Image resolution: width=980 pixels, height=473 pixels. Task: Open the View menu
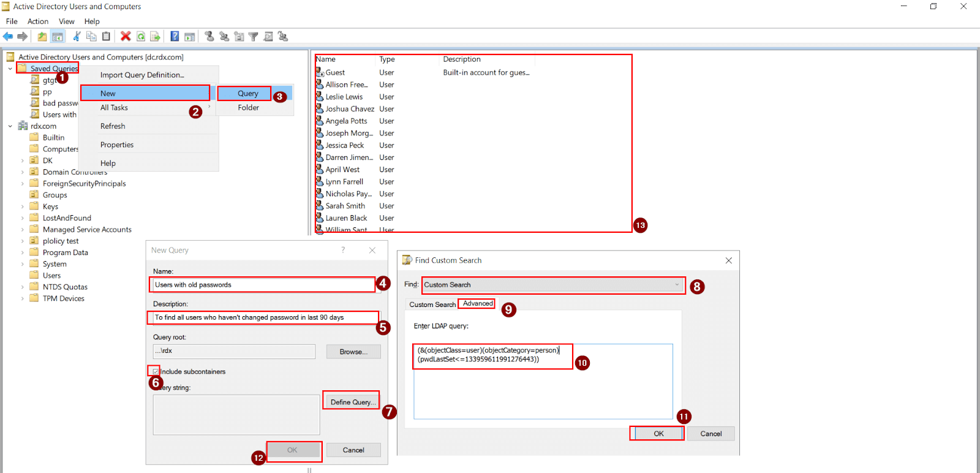point(67,21)
